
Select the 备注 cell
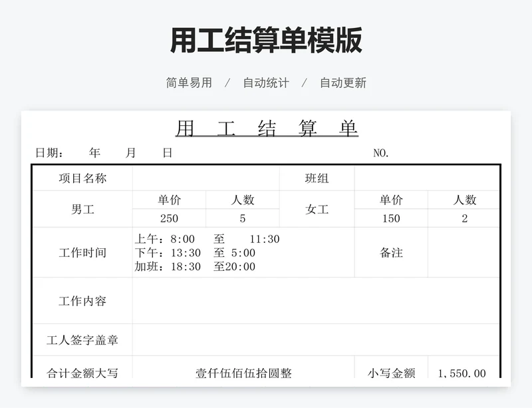tap(391, 252)
